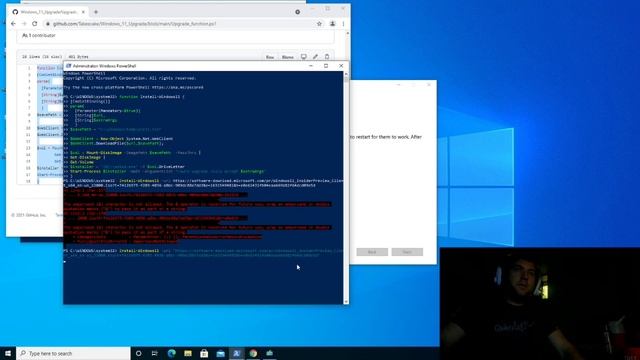Go back in the Chrome browser
Image resolution: width=640 pixels, height=360 pixels.
(13, 24)
